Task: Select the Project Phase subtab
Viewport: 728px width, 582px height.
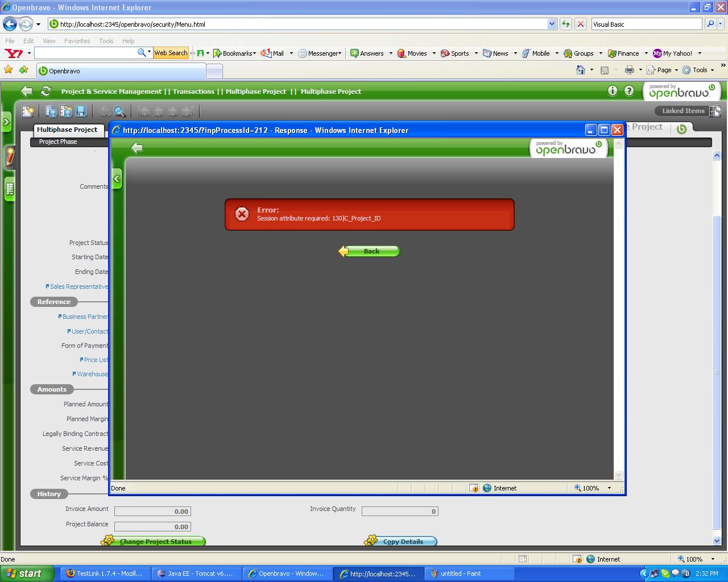Action: (58, 142)
